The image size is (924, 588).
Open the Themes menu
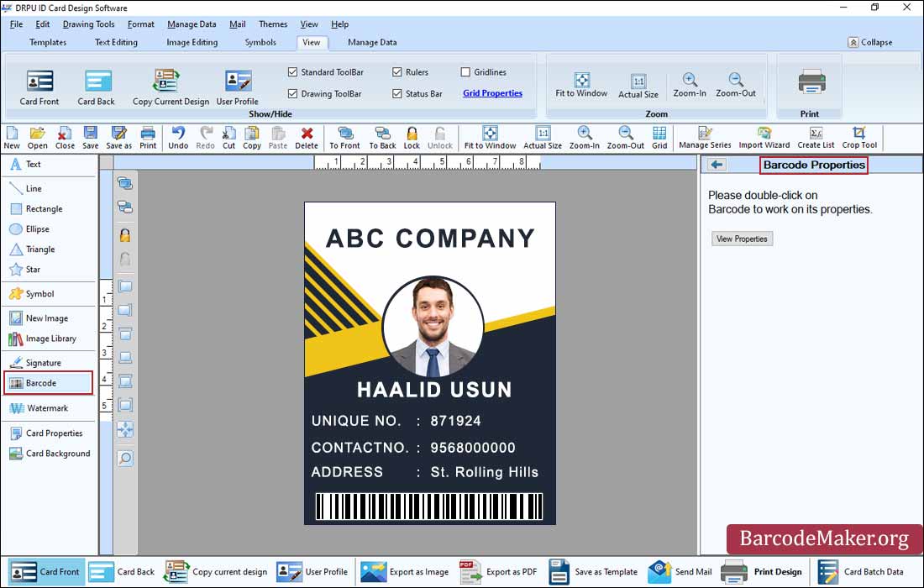point(273,24)
